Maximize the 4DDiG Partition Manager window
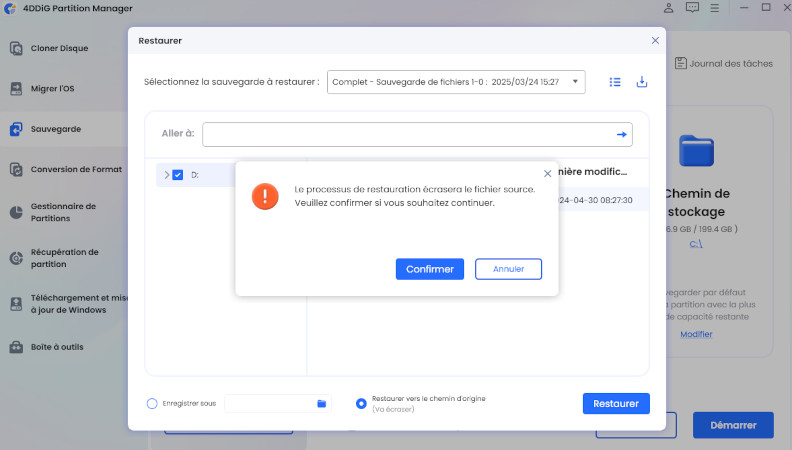This screenshot has width=792, height=450. tap(766, 8)
